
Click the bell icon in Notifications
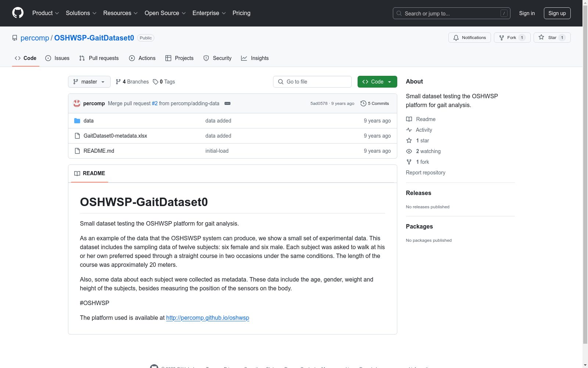tap(456, 38)
